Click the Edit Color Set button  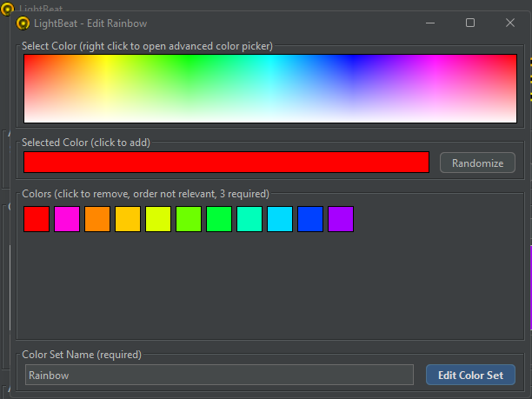coord(470,375)
